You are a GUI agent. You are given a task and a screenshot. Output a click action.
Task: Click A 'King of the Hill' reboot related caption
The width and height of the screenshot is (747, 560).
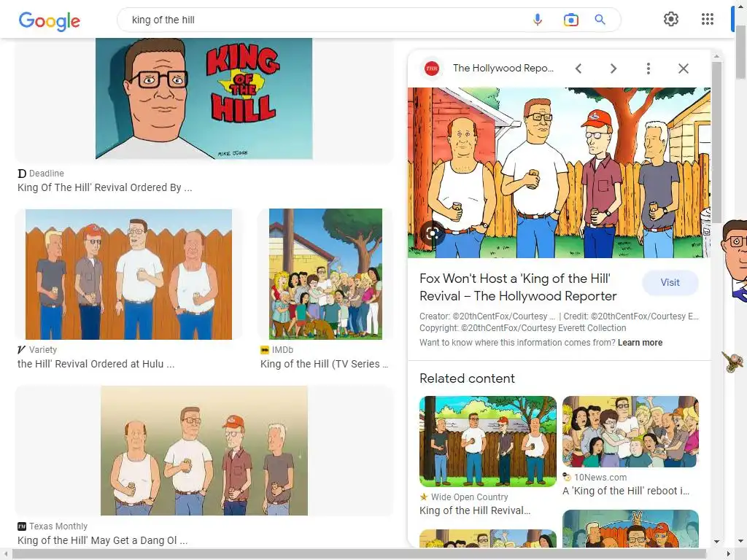pyautogui.click(x=626, y=491)
